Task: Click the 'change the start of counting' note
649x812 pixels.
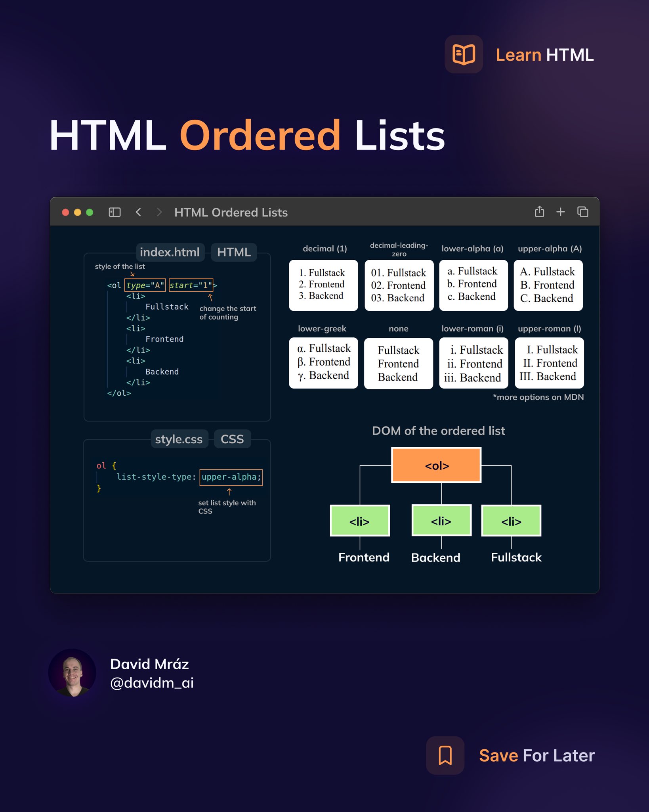Action: tap(228, 312)
